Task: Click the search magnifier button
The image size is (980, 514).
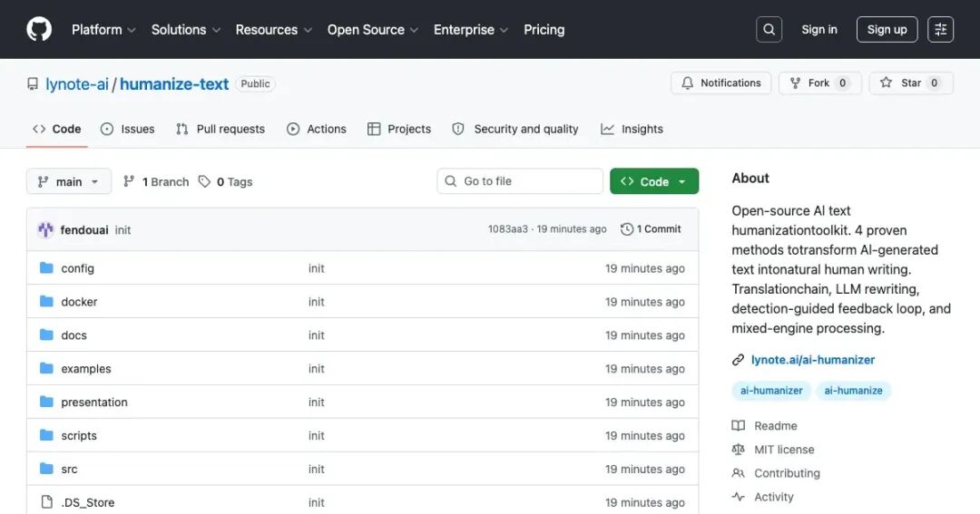Action: coord(769,29)
